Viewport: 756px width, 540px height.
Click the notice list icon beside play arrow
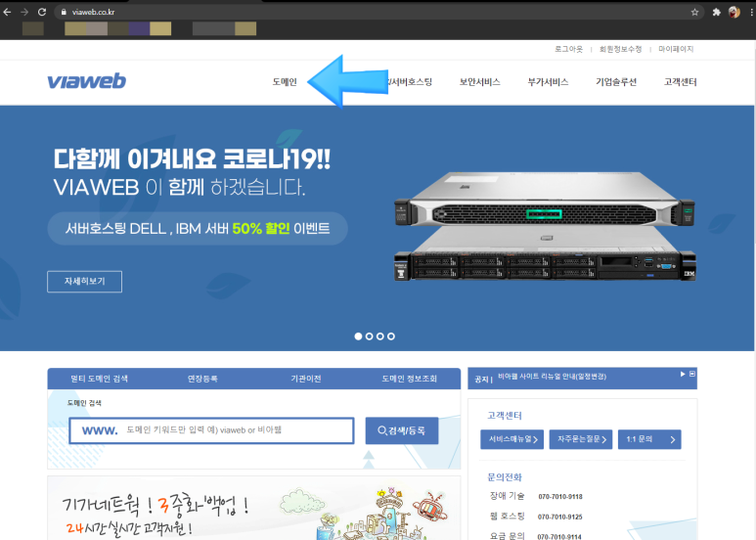tap(692, 374)
